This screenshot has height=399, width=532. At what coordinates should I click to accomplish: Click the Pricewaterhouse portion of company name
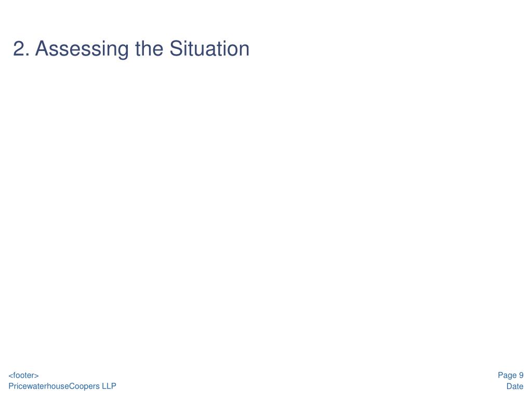[x=38, y=386]
